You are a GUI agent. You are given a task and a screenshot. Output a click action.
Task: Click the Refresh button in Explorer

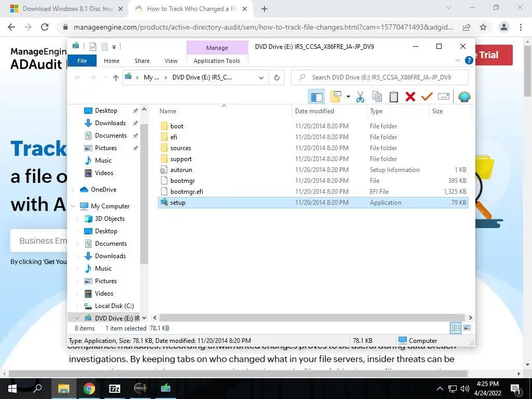(277, 78)
